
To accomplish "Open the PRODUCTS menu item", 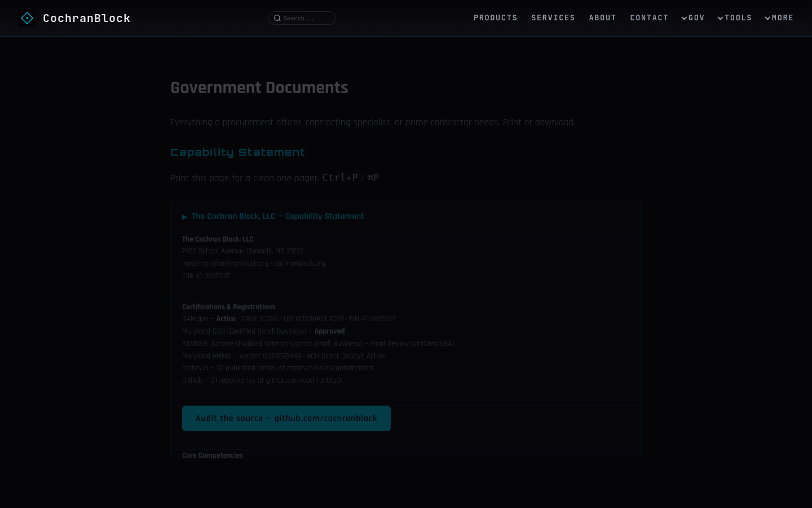I will pyautogui.click(x=496, y=18).
